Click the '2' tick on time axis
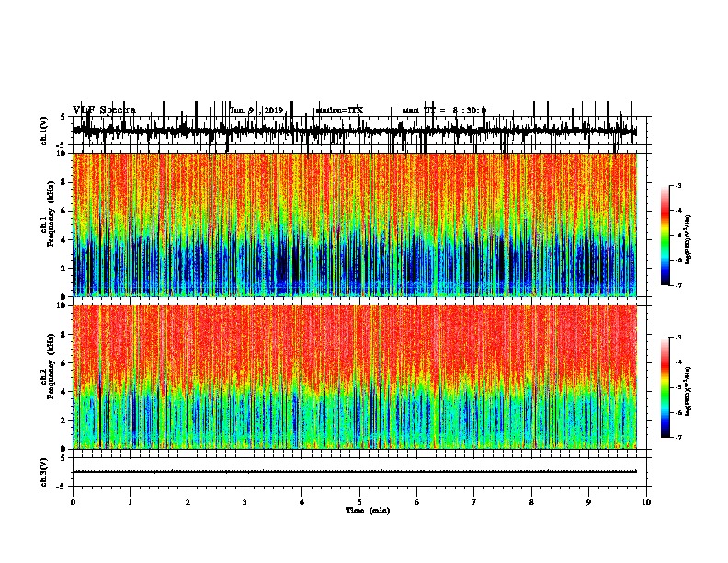 pos(188,502)
